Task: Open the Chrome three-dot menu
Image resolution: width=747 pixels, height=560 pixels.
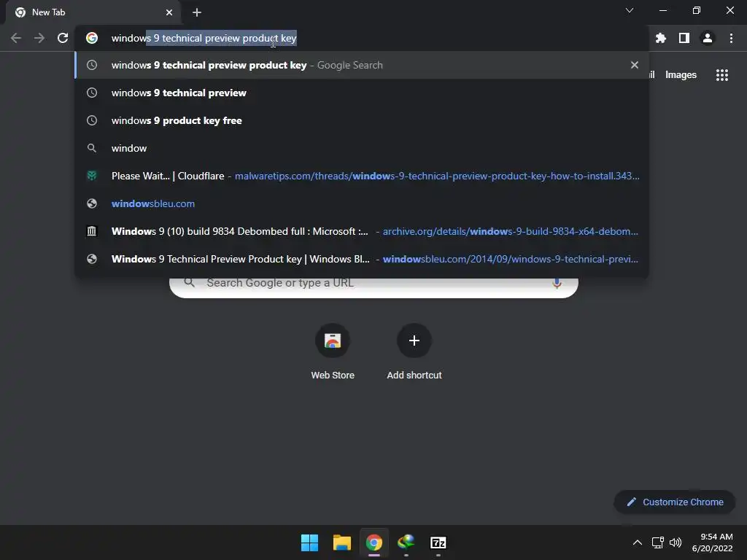Action: 731,38
